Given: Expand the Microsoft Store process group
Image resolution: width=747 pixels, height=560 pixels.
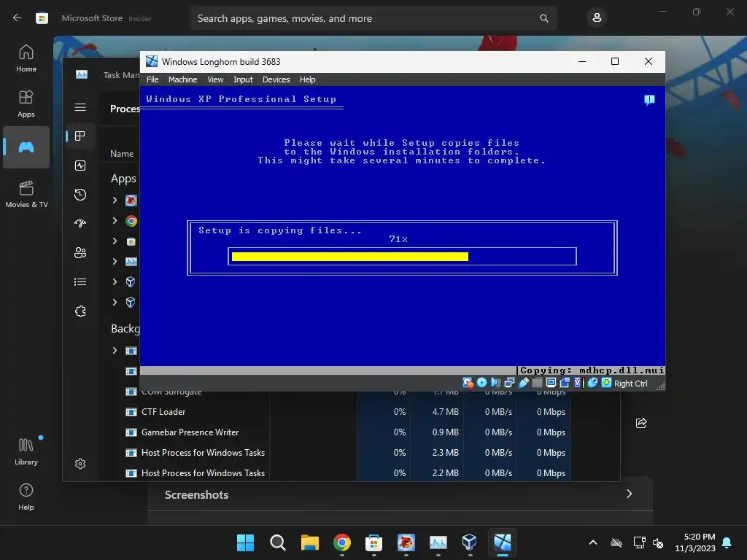Looking at the screenshot, I should point(115,241).
